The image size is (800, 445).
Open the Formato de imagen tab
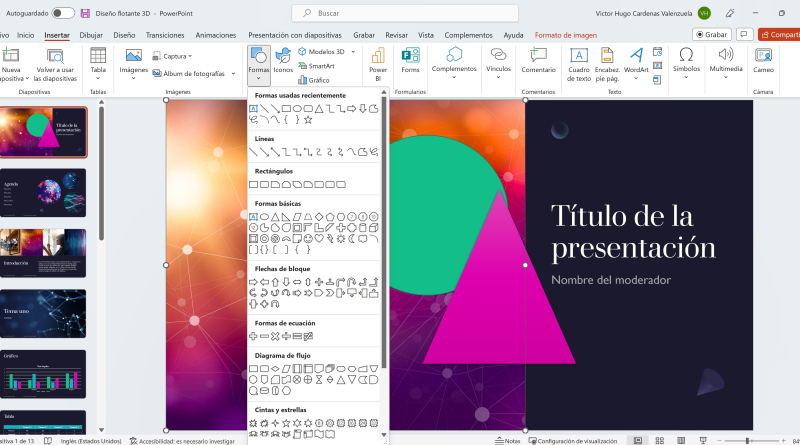(x=565, y=35)
